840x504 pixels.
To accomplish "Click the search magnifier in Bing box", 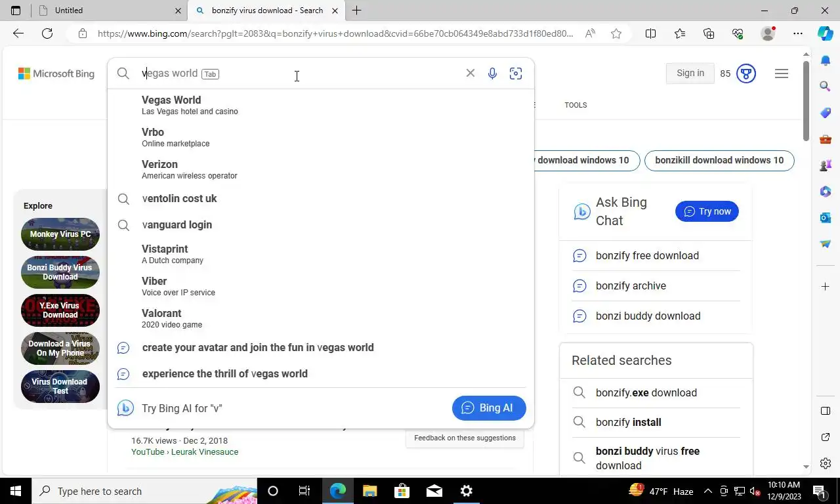I will 123,73.
